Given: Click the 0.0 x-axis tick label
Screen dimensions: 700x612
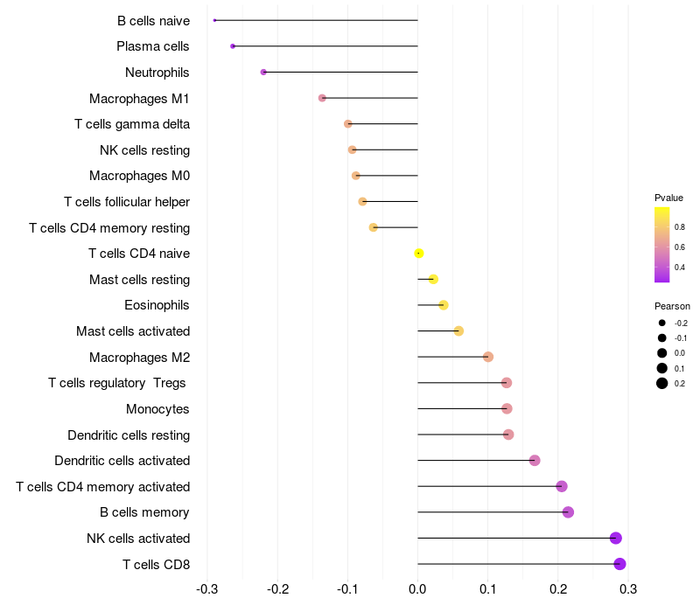Looking at the screenshot, I should click(x=417, y=589).
